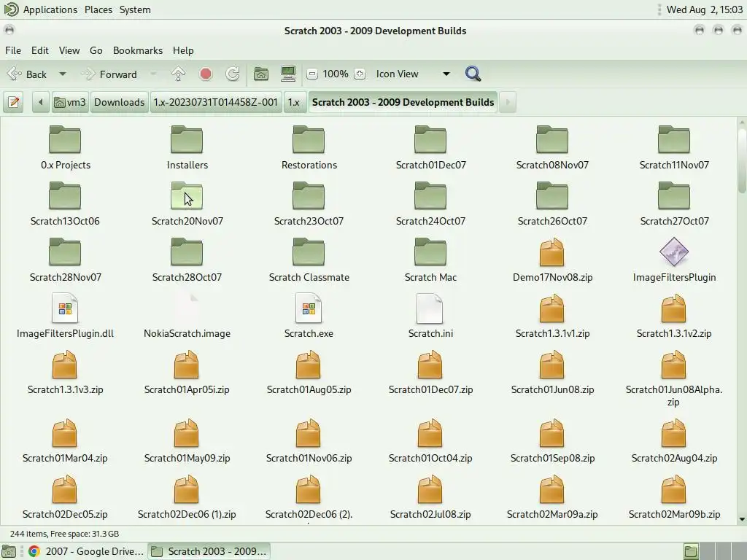This screenshot has height=560, width=747.
Task: Click the vertical scrollbar handle
Action: [x=742, y=160]
